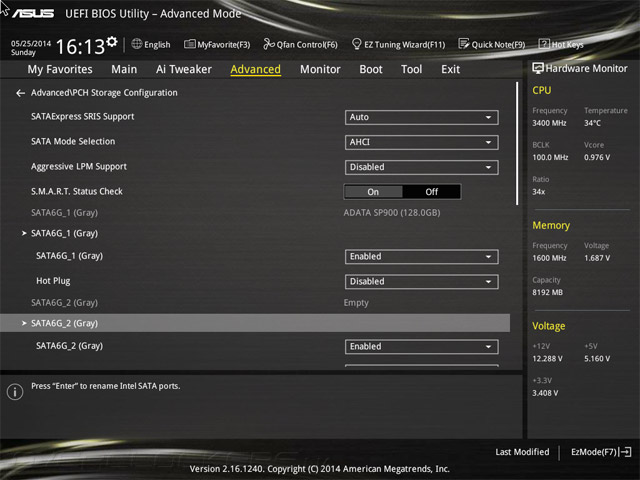Launch EZ Tuning Wizard(F11) bulb icon
Viewport: 640px width, 480px height.
(356, 44)
